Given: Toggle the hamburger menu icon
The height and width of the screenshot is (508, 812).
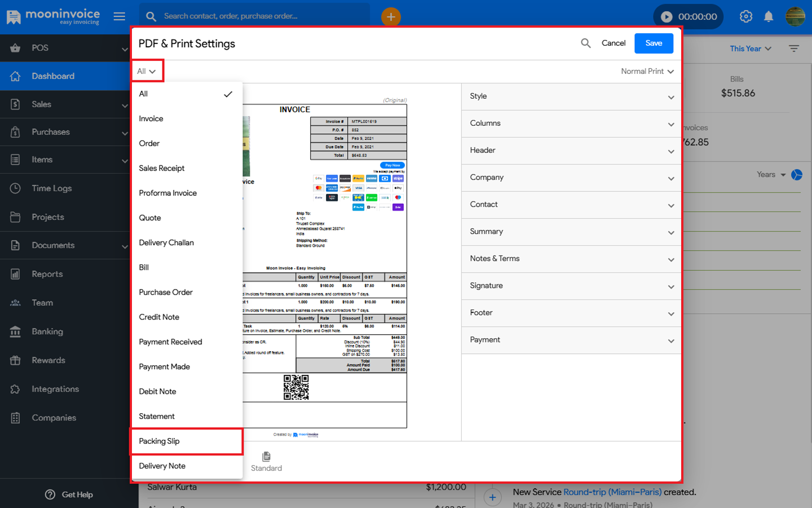Looking at the screenshot, I should pyautogui.click(x=120, y=16).
